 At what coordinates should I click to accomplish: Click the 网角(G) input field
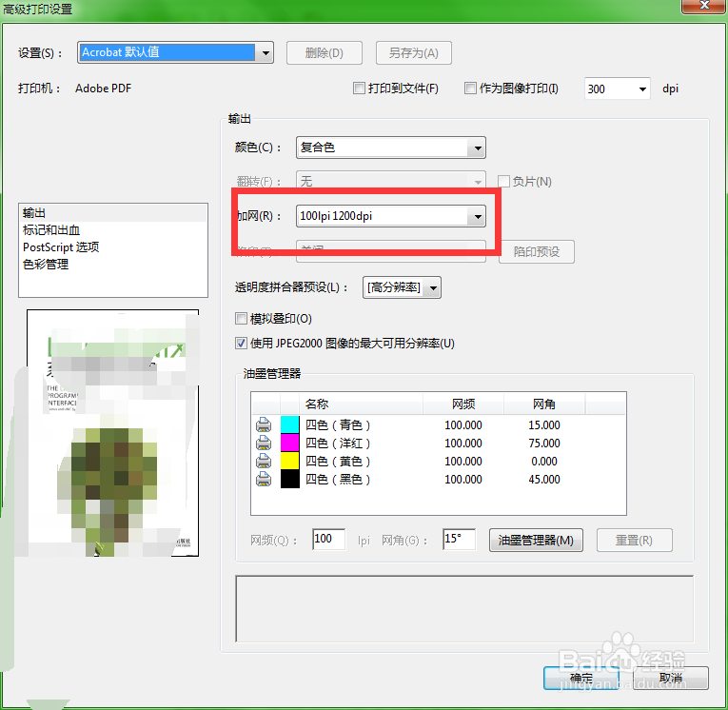click(x=460, y=539)
